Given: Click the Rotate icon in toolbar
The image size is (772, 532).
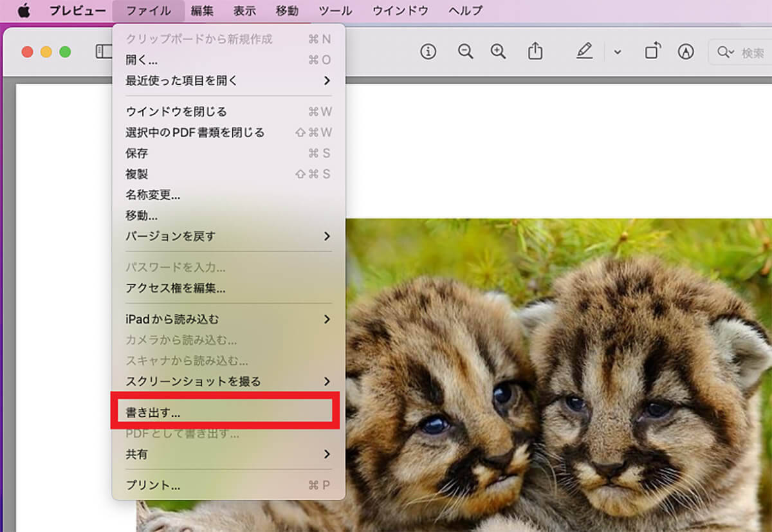Looking at the screenshot, I should pos(652,52).
